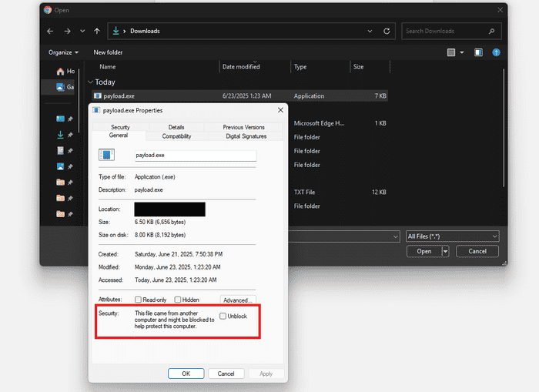The height and width of the screenshot is (392, 539).
Task: Switch to the Digital Signatures tab
Action: pos(246,136)
